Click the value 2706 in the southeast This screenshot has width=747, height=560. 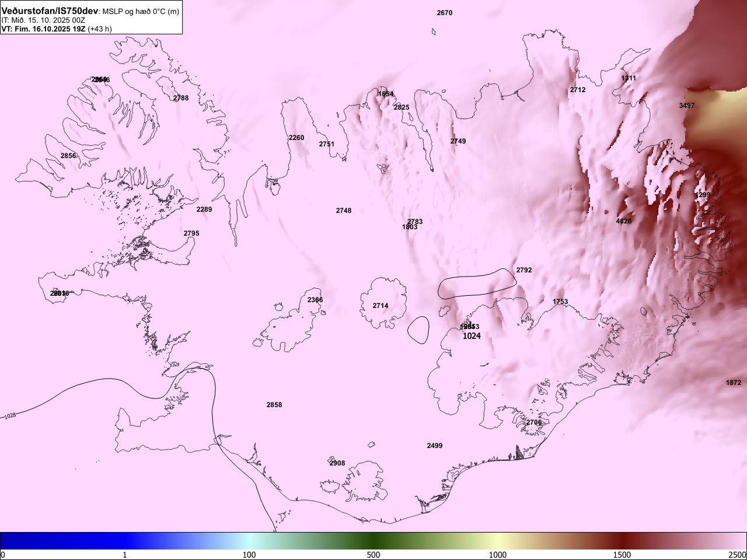pyautogui.click(x=534, y=422)
